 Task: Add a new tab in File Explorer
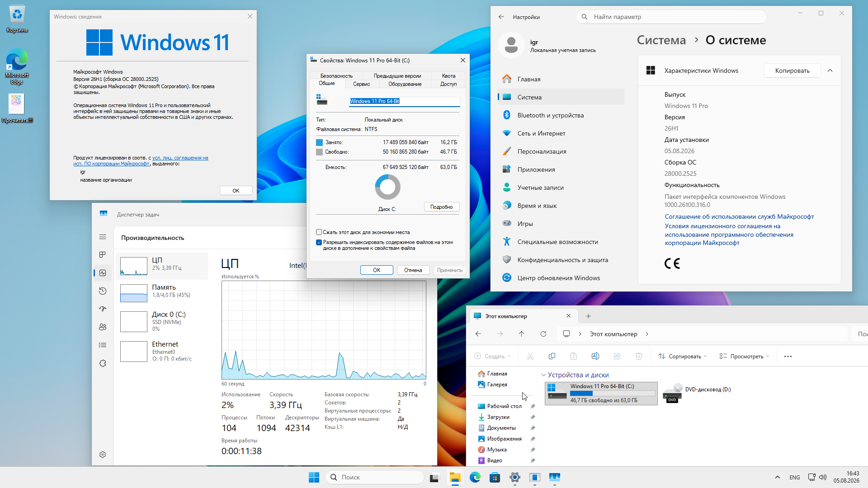[588, 316]
